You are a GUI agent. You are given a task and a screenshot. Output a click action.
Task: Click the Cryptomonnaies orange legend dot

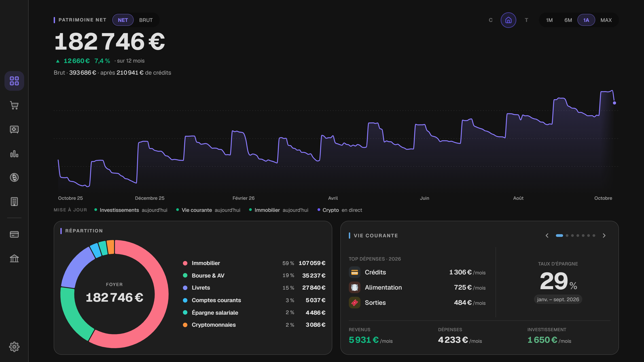pos(185,325)
